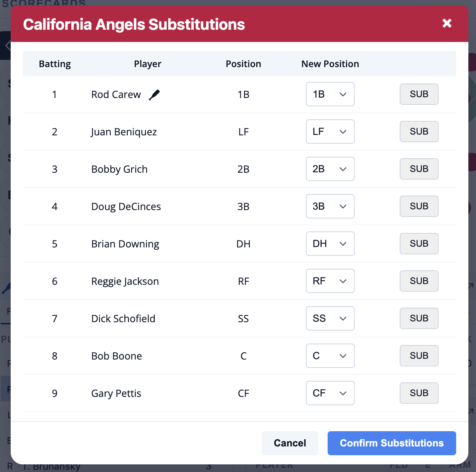Open Juan Beniquez's LF position dropdown

(x=330, y=132)
